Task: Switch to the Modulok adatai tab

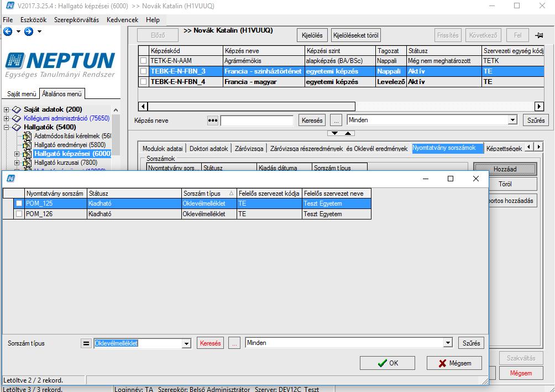Action: coord(163,149)
